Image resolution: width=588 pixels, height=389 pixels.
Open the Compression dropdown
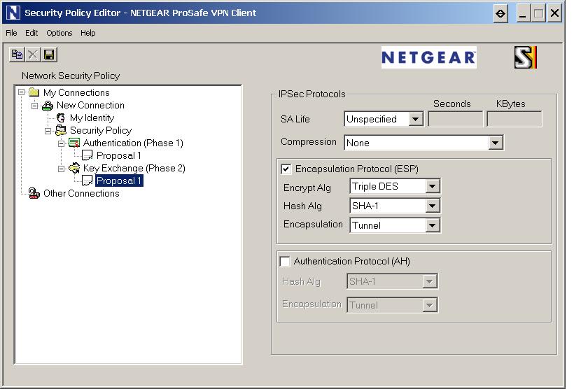[x=496, y=143]
